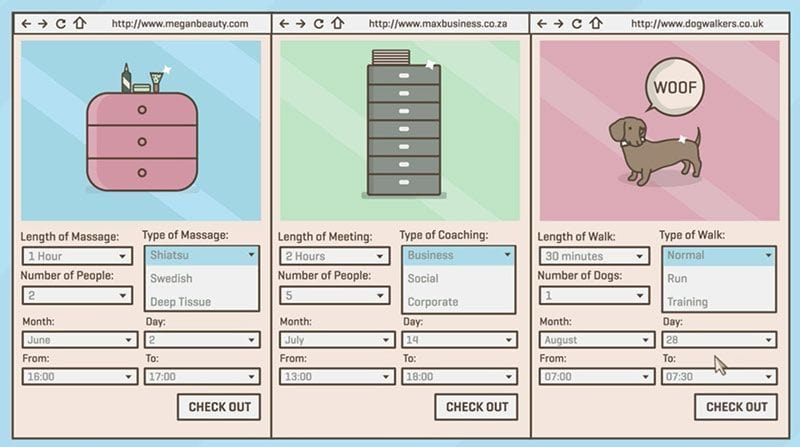Click CHECK OUT on dogwalkers page
This screenshot has height=447, width=800.
point(736,407)
